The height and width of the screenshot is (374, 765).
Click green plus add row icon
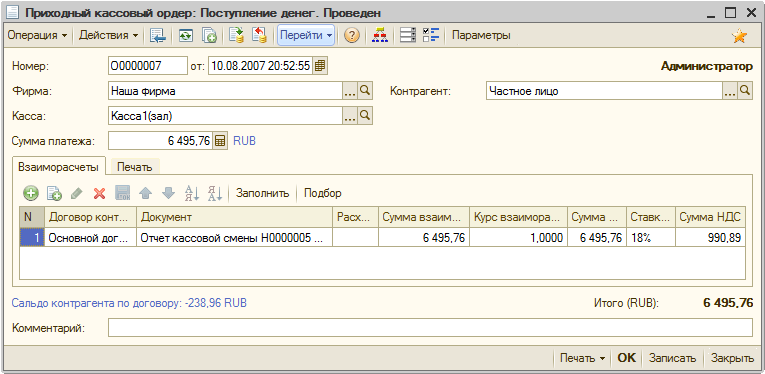(x=31, y=193)
